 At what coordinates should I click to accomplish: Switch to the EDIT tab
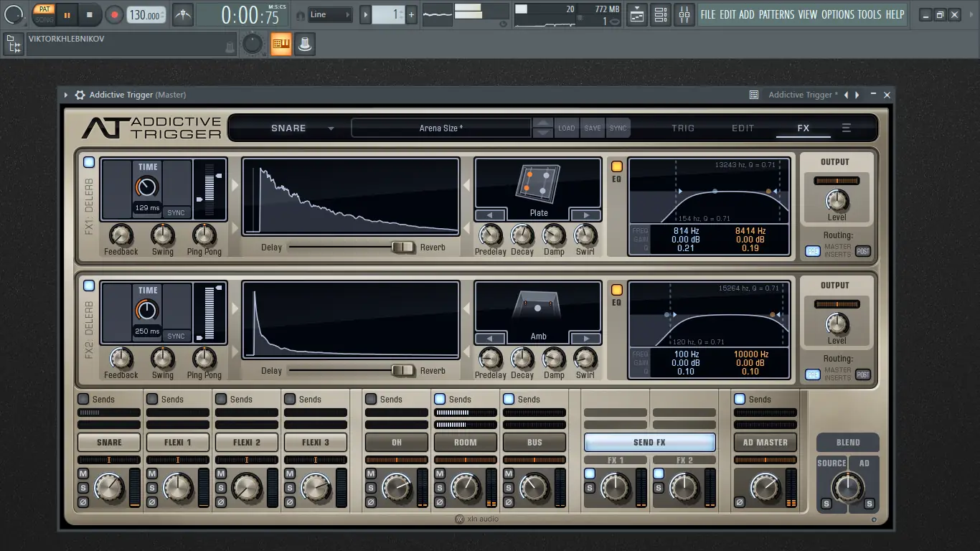click(743, 128)
